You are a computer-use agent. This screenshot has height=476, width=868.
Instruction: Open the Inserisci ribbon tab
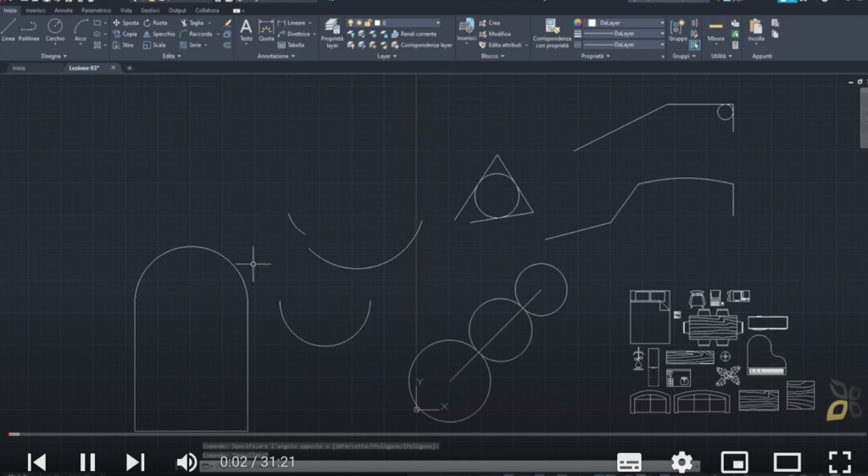36,10
